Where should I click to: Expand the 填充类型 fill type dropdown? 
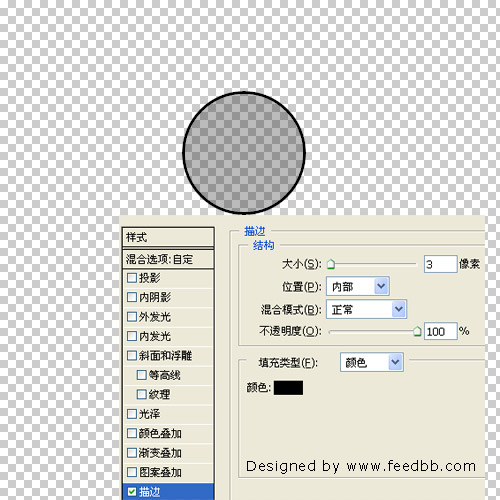(372, 362)
